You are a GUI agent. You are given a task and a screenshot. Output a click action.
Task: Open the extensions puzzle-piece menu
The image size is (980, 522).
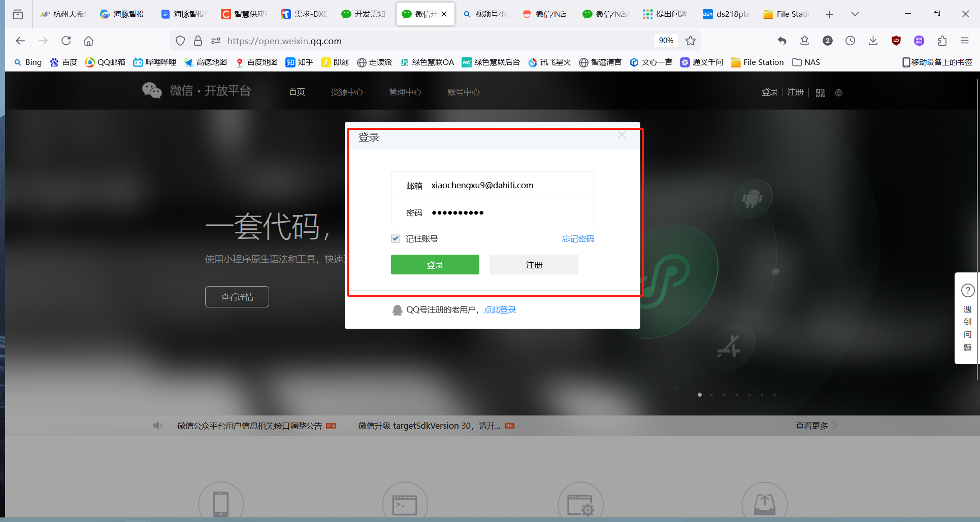point(942,41)
